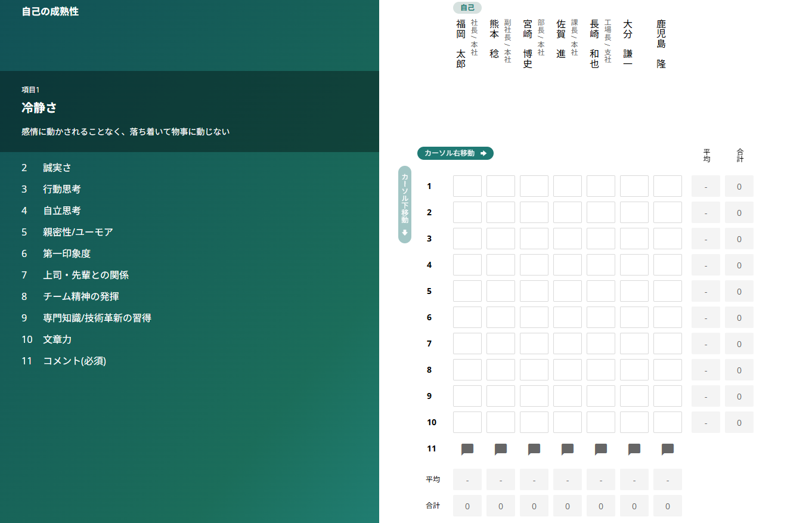This screenshot has width=812, height=523.
Task: Open comment icon for 長崎 和也
Action: click(x=601, y=449)
